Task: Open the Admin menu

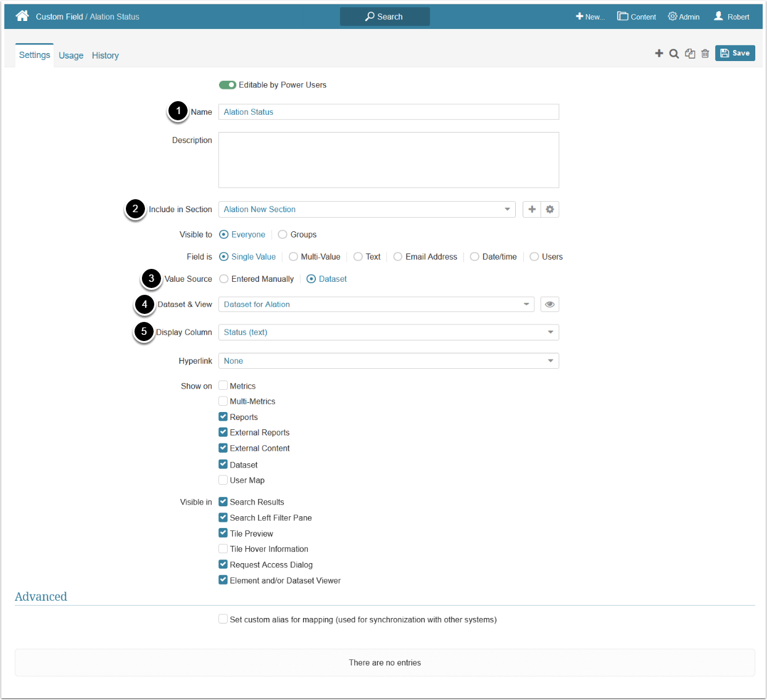Action: click(x=684, y=17)
